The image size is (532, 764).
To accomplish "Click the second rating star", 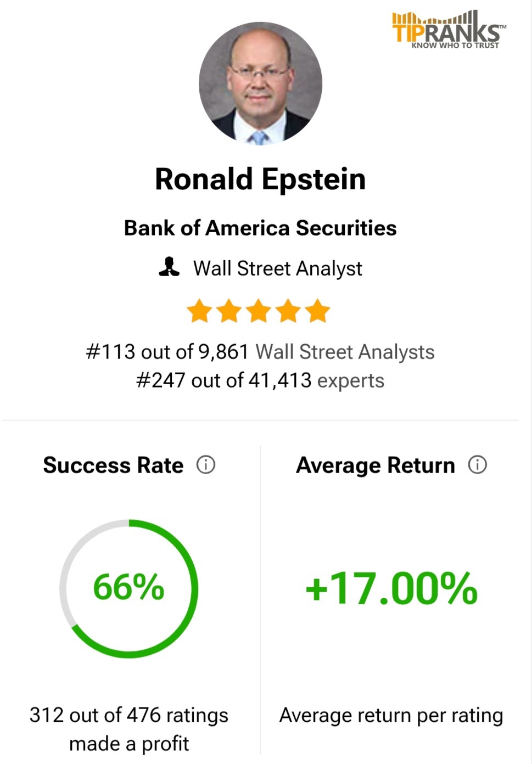I will (229, 311).
